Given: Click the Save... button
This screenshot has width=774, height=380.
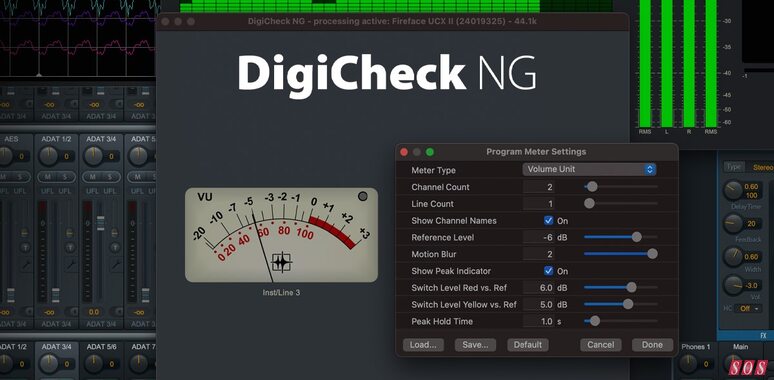Looking at the screenshot, I should coord(475,345).
